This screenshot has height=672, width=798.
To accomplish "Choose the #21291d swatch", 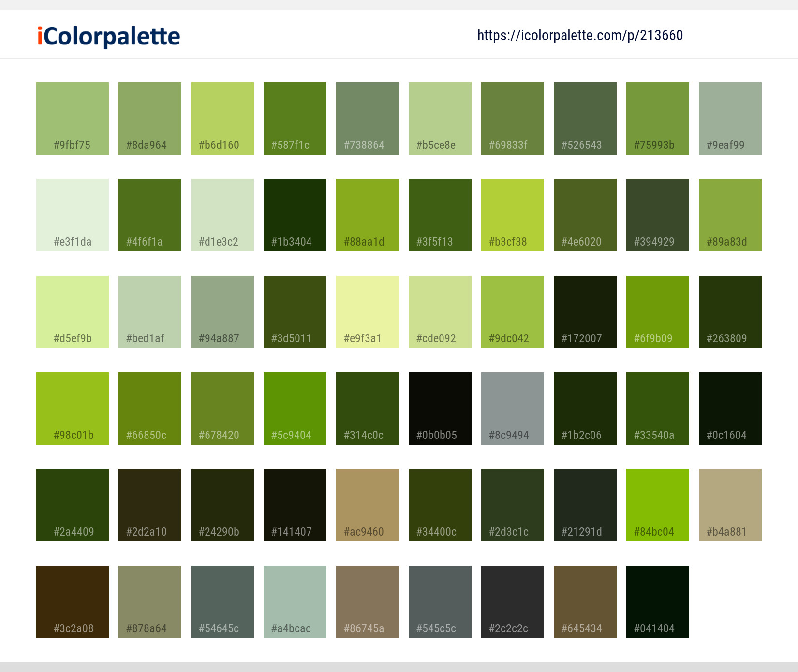I will (585, 505).
